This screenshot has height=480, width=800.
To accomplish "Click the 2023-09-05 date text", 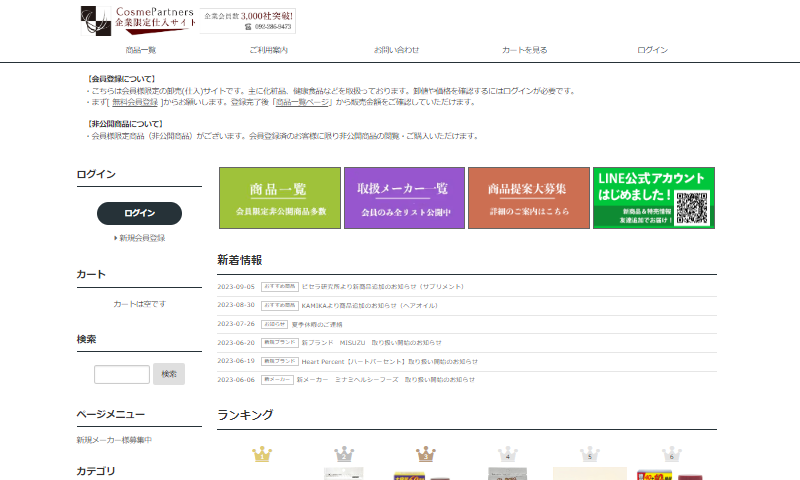I will [236, 287].
